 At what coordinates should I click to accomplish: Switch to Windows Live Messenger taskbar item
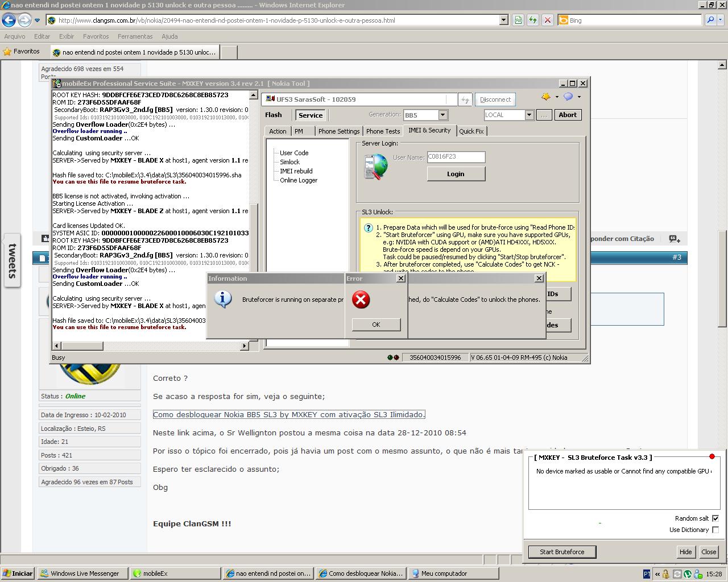click(83, 573)
